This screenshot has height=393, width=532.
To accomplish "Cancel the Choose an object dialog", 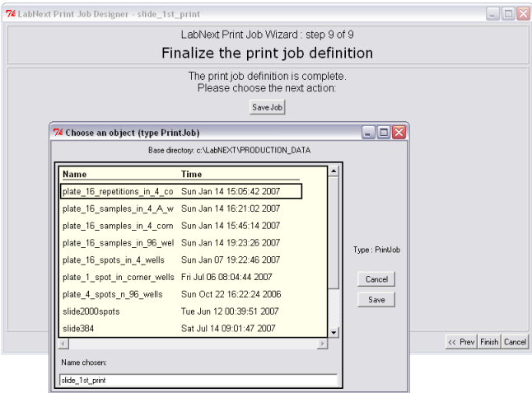I will [376, 279].
